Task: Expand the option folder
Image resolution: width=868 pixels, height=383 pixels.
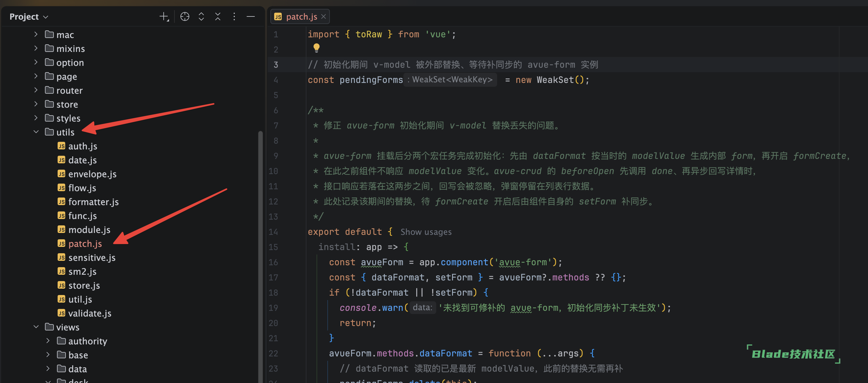Action: click(x=36, y=62)
